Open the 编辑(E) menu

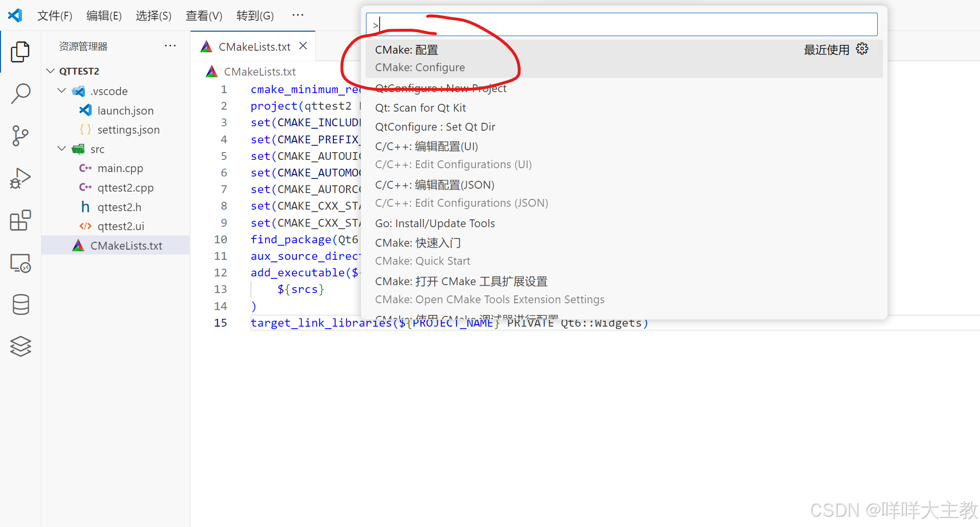click(104, 16)
